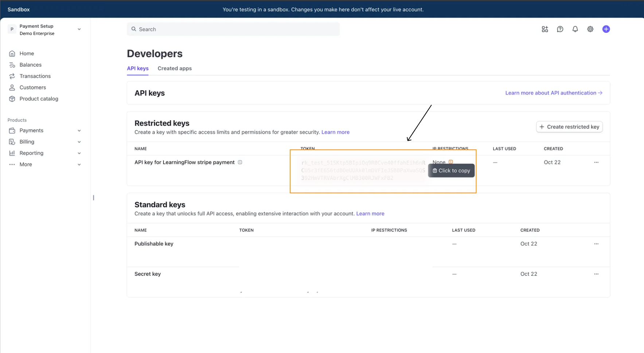Click the Create restricted key button
This screenshot has height=353, width=644.
(x=569, y=127)
